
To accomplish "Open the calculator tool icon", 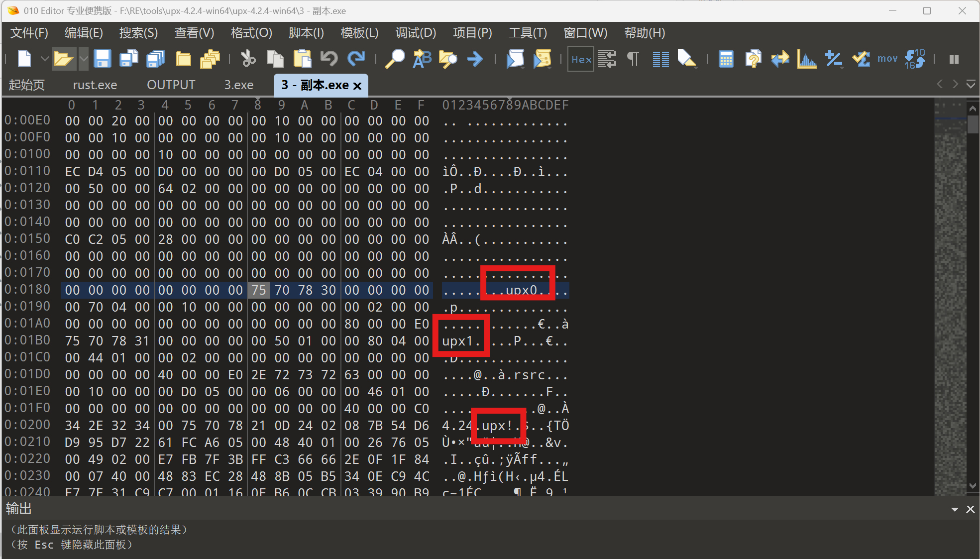I will [725, 58].
